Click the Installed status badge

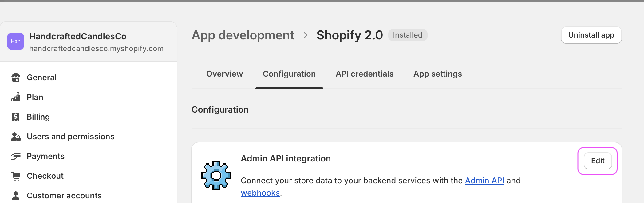407,35
